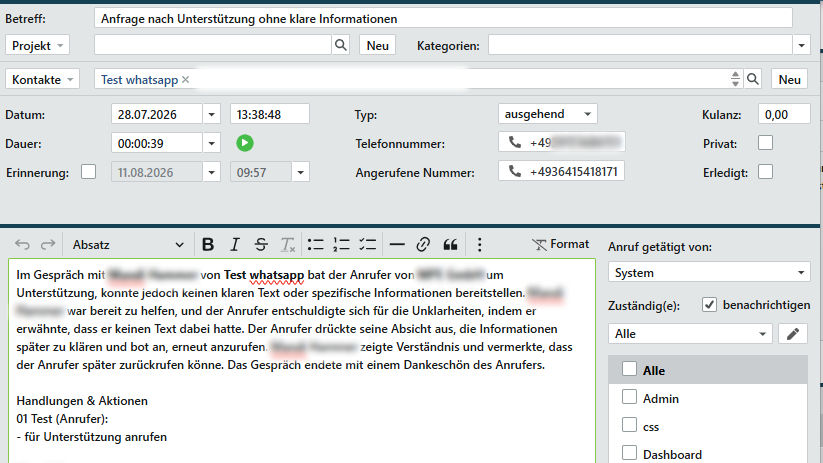Screen dimensions: 823x463
Task: Insert a horizontal line
Action: 397,245
